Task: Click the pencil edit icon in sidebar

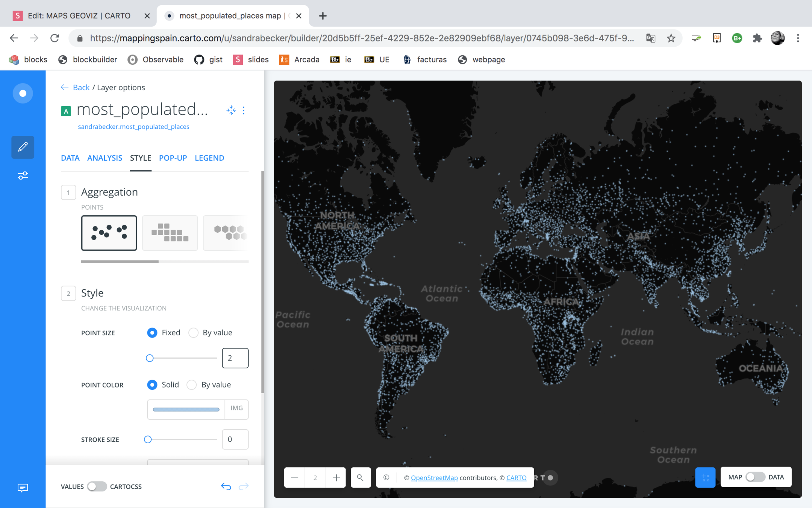Action: coord(23,147)
